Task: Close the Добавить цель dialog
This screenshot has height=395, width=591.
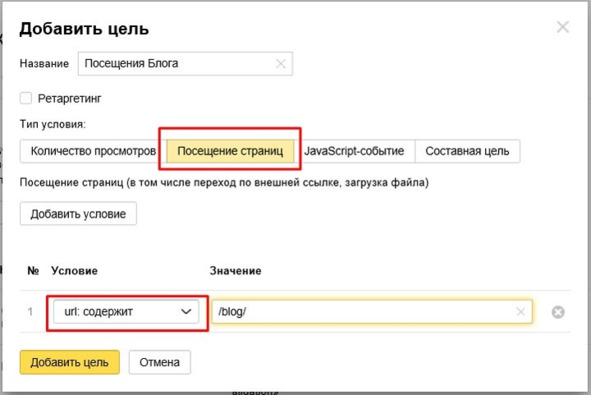Action: [562, 27]
